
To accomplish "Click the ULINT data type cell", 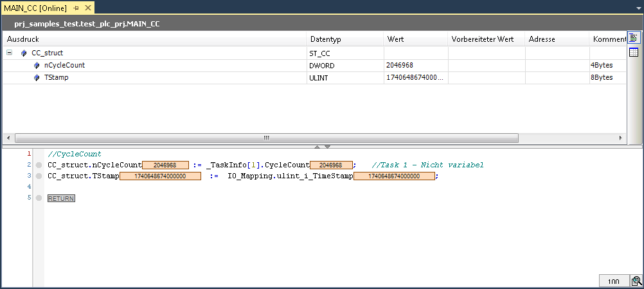I will click(345, 78).
